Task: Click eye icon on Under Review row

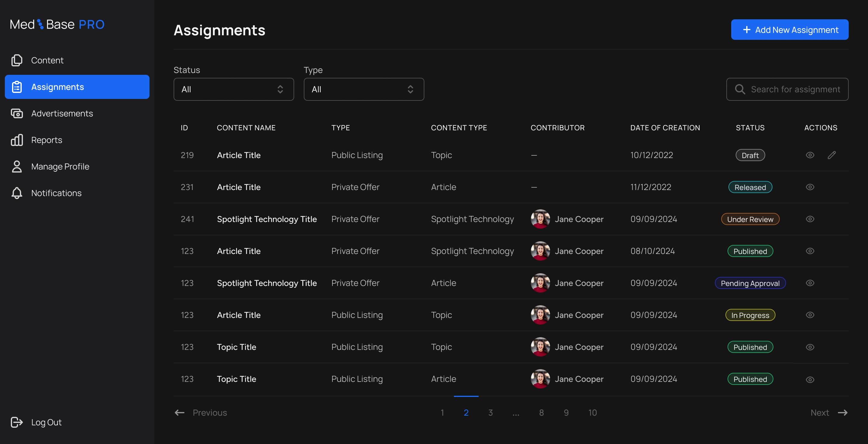Action: (x=810, y=219)
